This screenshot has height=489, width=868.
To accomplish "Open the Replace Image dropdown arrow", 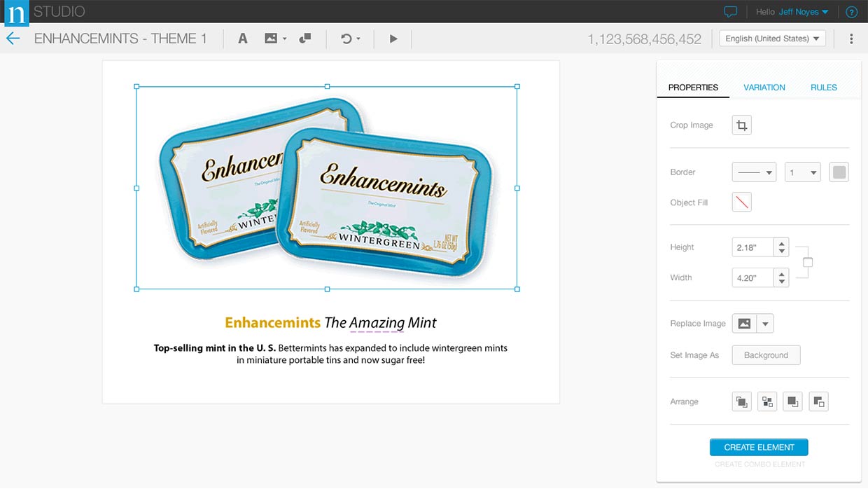I will point(765,324).
